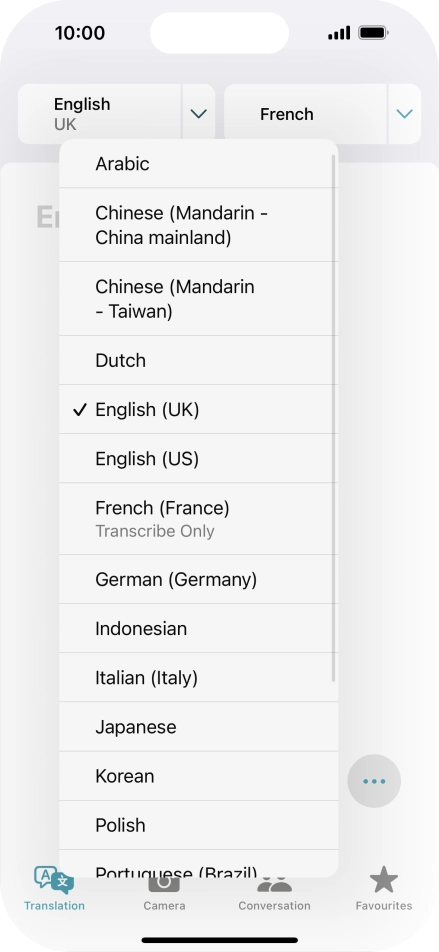
Task: Open the English UK source language selector
Action: (100, 114)
